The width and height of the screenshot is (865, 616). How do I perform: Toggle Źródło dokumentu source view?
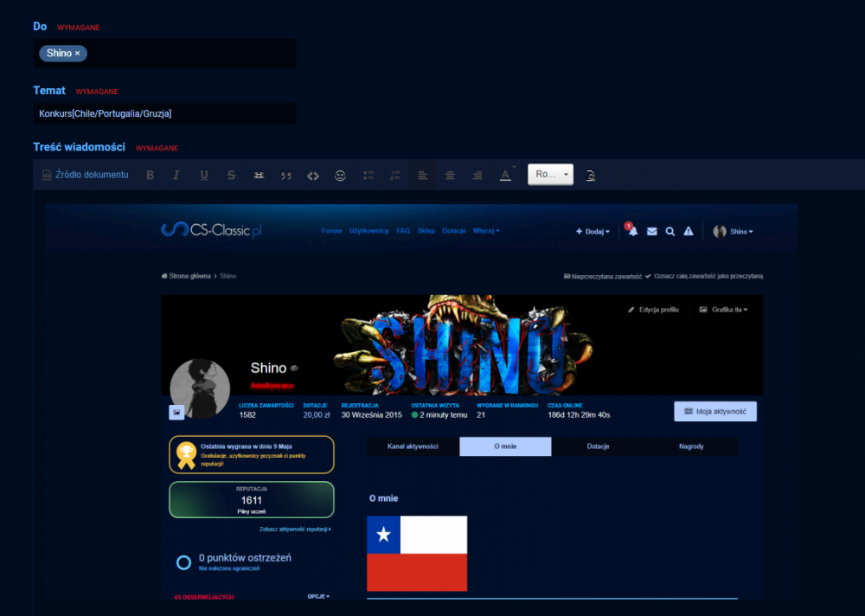pyautogui.click(x=86, y=175)
